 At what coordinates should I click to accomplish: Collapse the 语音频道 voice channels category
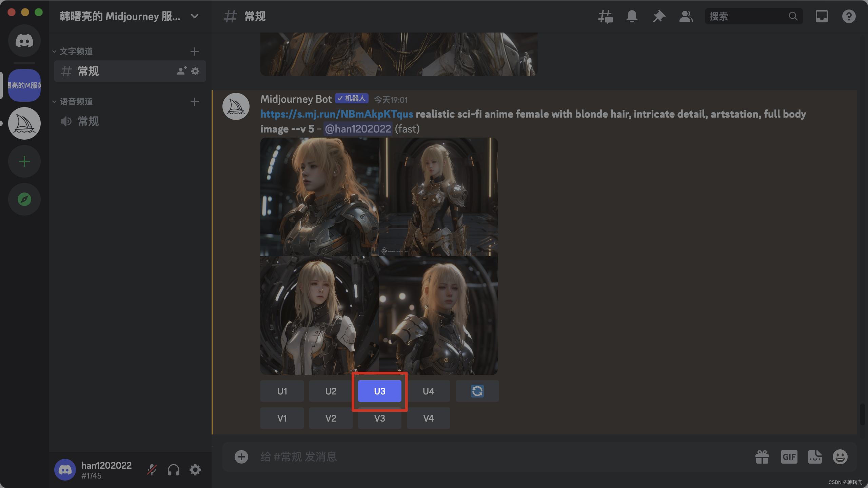(76, 102)
